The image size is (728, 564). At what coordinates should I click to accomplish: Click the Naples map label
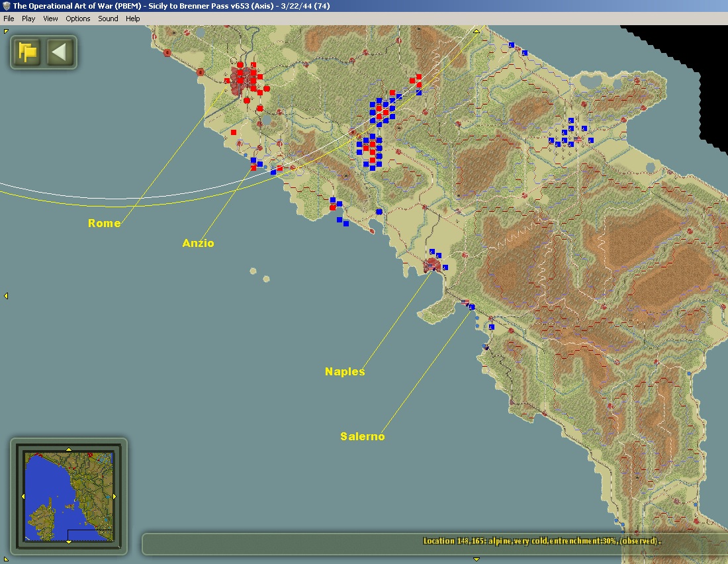coord(345,371)
